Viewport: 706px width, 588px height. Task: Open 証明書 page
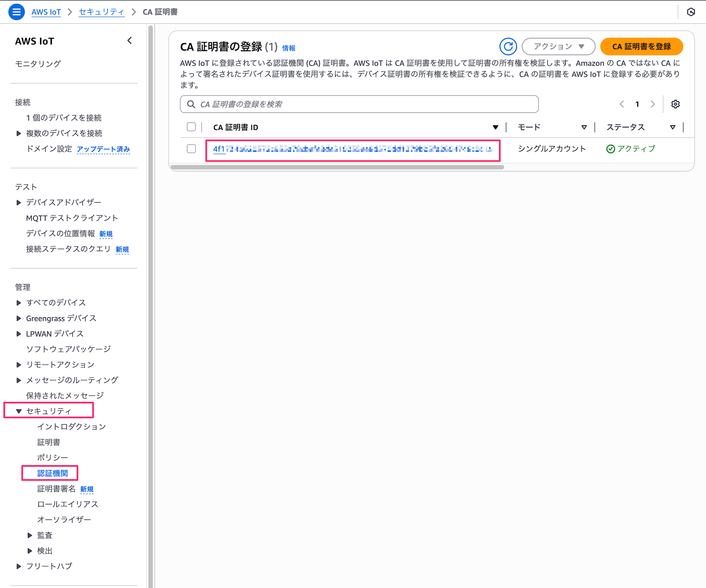[49, 442]
